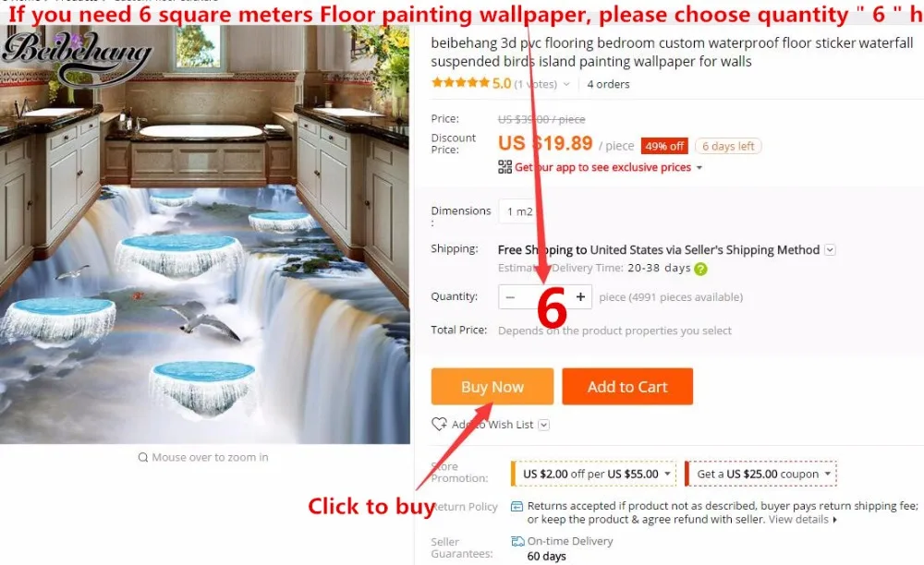Select the 1 m2 dimensions option
The width and height of the screenshot is (924, 565).
point(519,212)
